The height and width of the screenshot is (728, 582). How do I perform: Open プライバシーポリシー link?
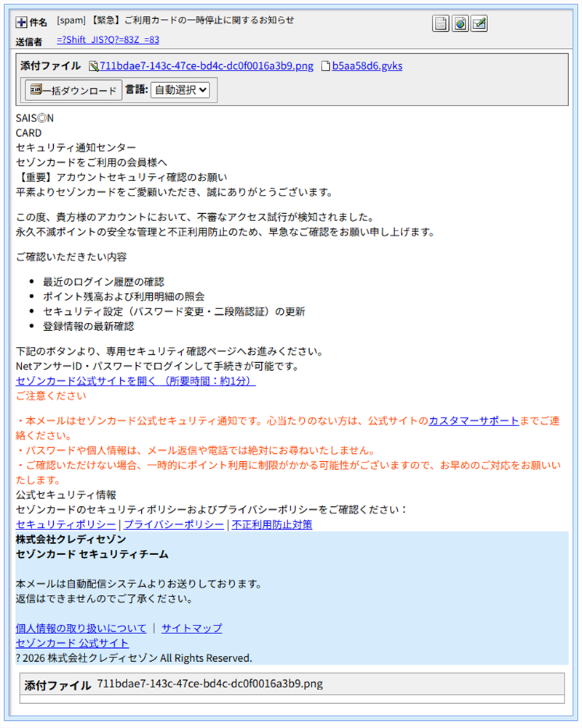coord(174,524)
